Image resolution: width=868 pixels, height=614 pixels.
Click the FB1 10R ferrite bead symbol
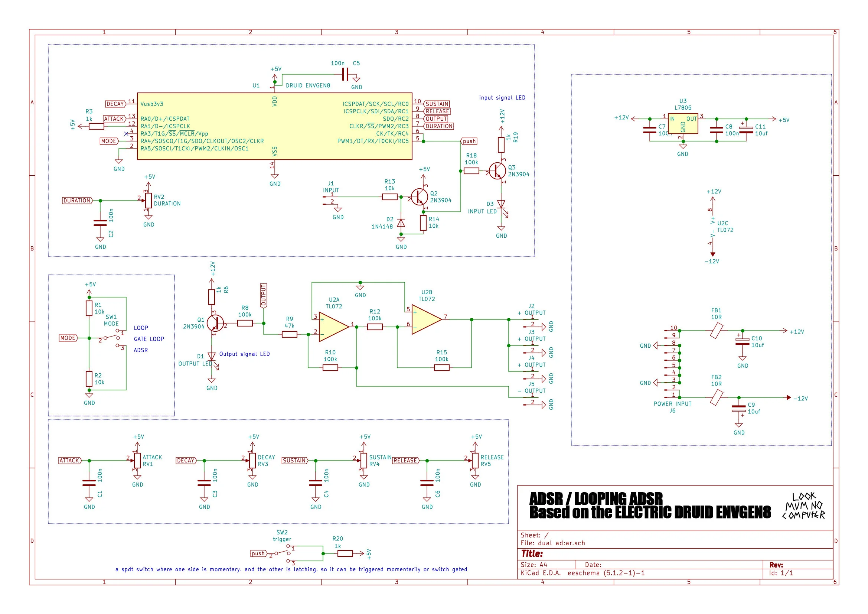[716, 331]
